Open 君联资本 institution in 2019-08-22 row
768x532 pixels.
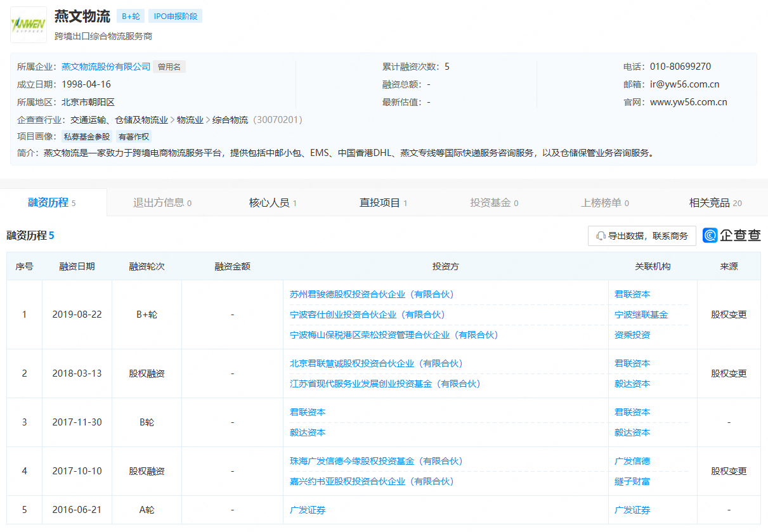tap(632, 294)
